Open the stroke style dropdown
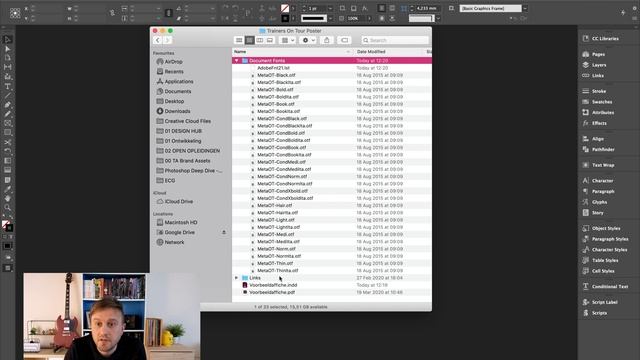 pos(330,18)
